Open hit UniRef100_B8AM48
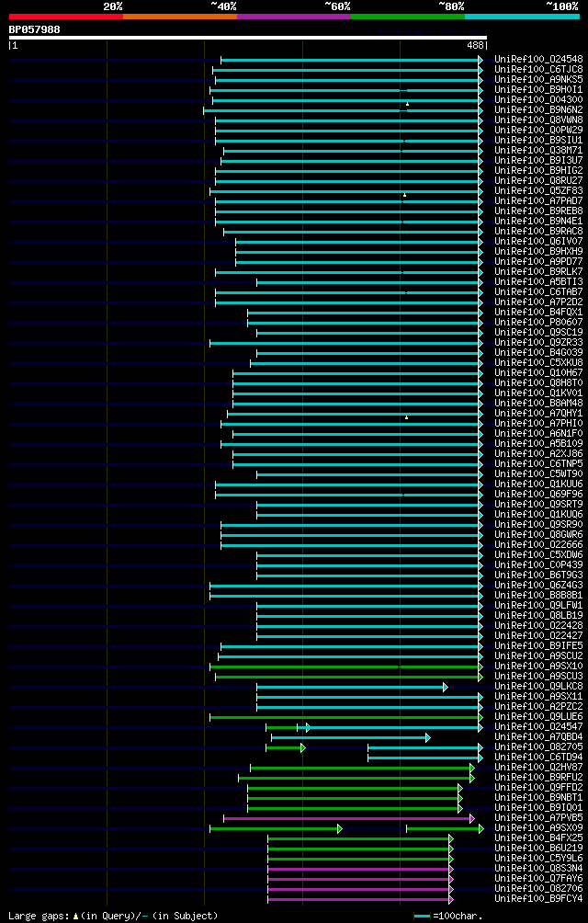Viewport: 588px width, 923px height. pyautogui.click(x=538, y=404)
